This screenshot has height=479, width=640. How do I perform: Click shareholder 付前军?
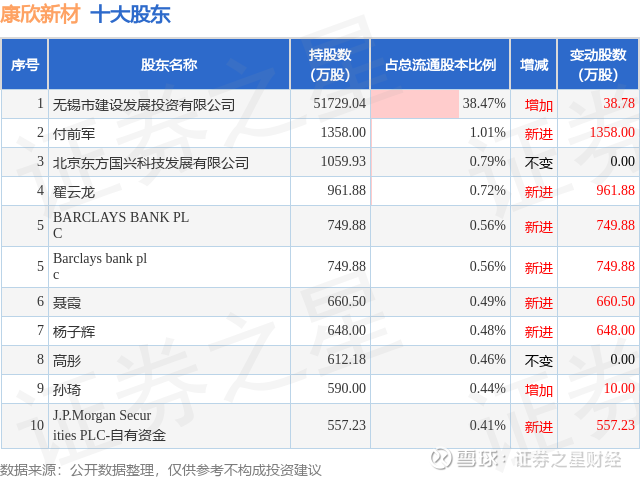[x=74, y=134]
